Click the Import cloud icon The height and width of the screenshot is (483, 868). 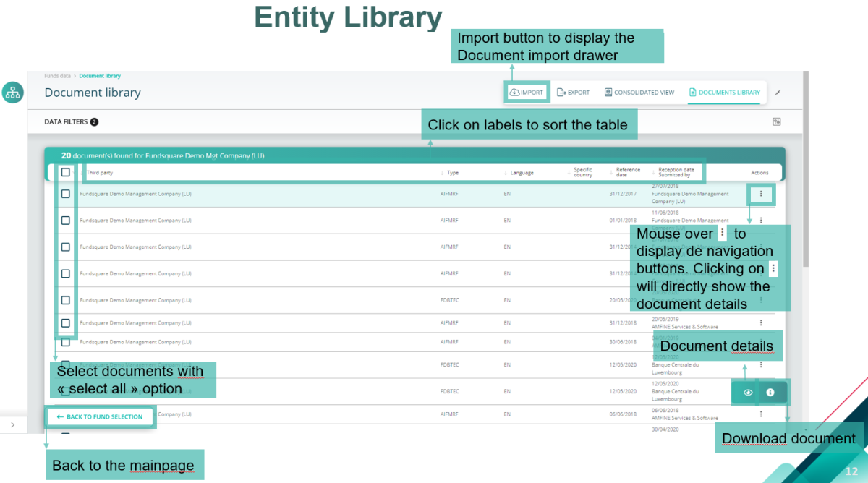click(x=514, y=92)
